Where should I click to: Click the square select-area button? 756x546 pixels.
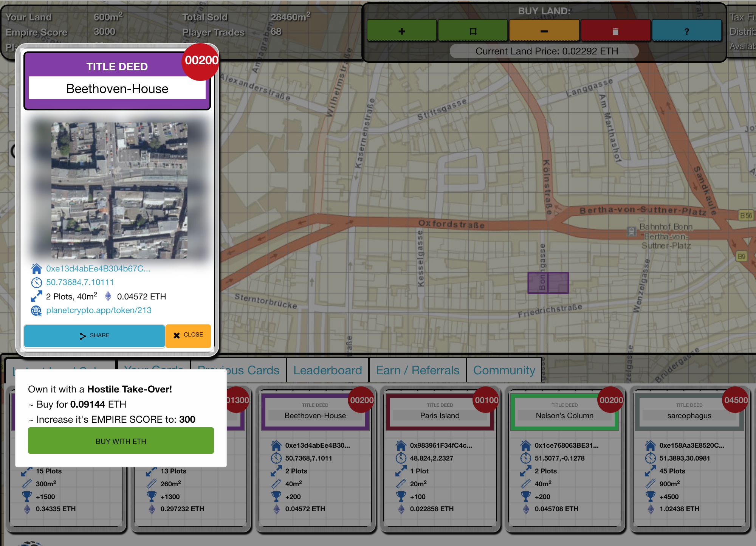point(472,31)
